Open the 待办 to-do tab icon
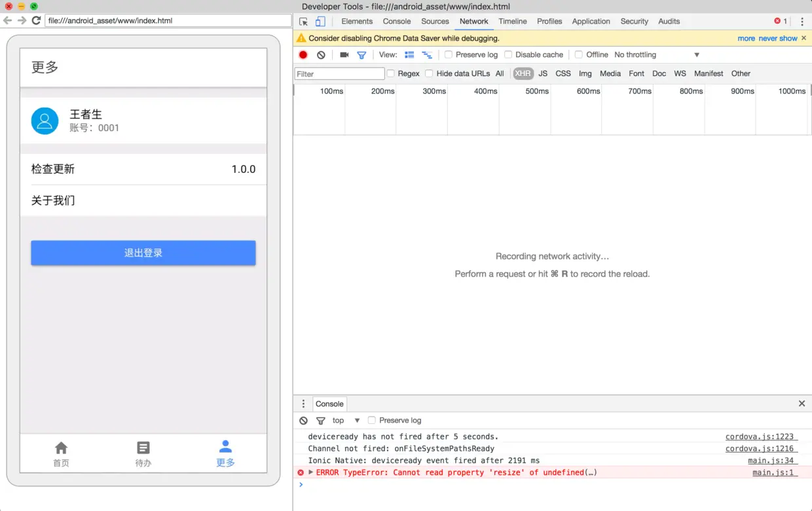The height and width of the screenshot is (511, 812). coord(143,448)
